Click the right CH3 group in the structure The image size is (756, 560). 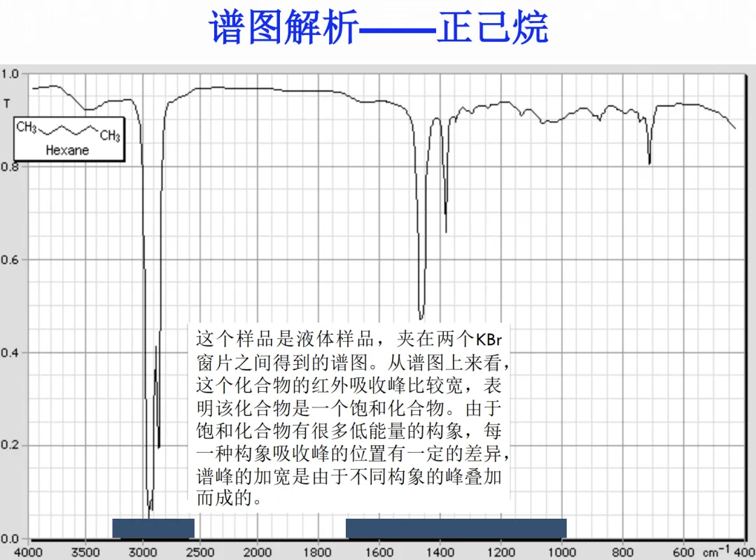coord(110,136)
